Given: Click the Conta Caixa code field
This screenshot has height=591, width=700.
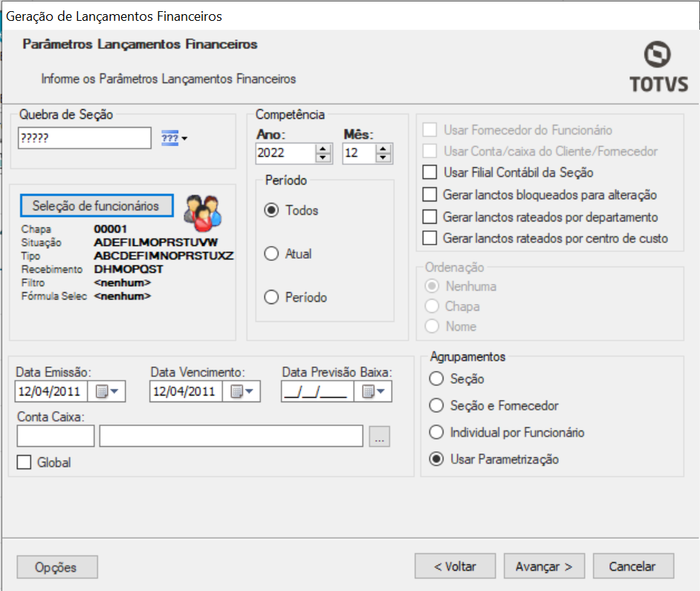Looking at the screenshot, I should pyautogui.click(x=55, y=436).
